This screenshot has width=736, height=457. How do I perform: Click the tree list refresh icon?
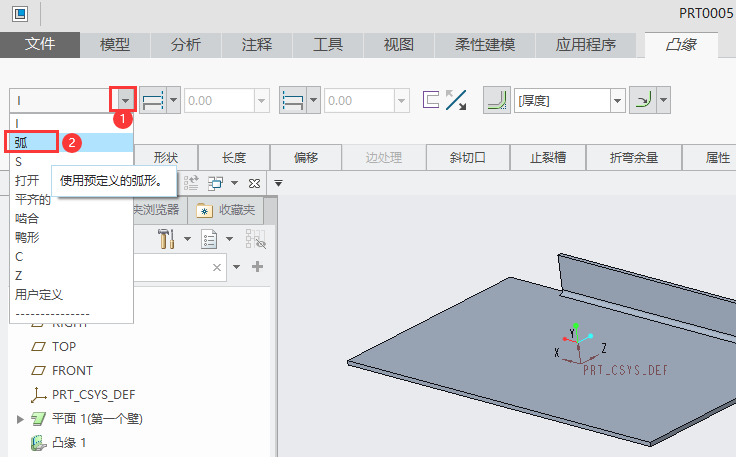(x=191, y=183)
